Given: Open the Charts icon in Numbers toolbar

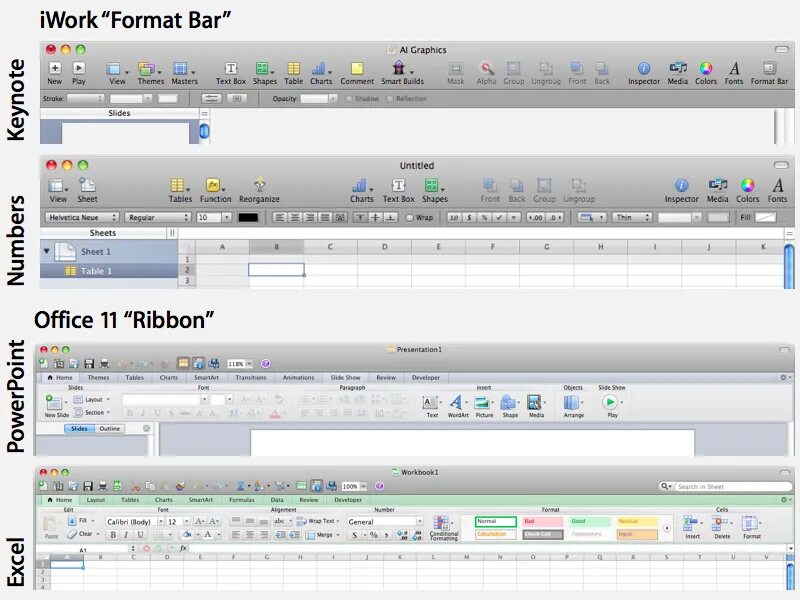Looking at the screenshot, I should tap(359, 185).
